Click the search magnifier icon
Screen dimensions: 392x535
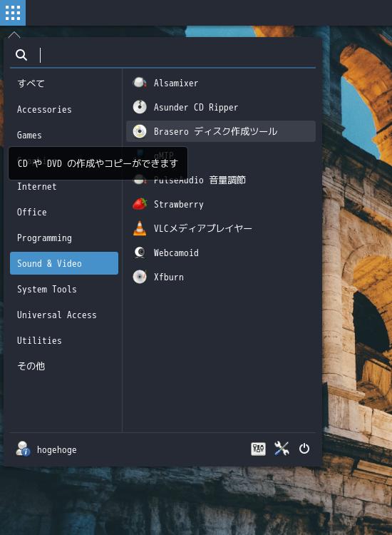coord(21,55)
